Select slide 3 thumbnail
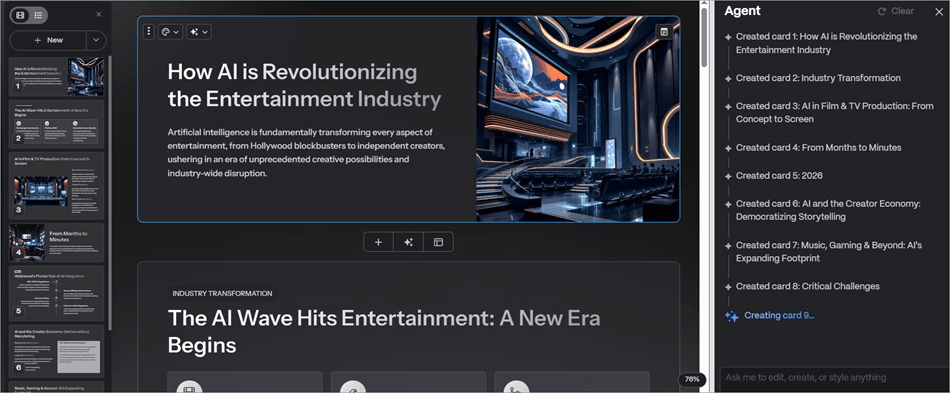This screenshot has height=393, width=950. (56, 185)
